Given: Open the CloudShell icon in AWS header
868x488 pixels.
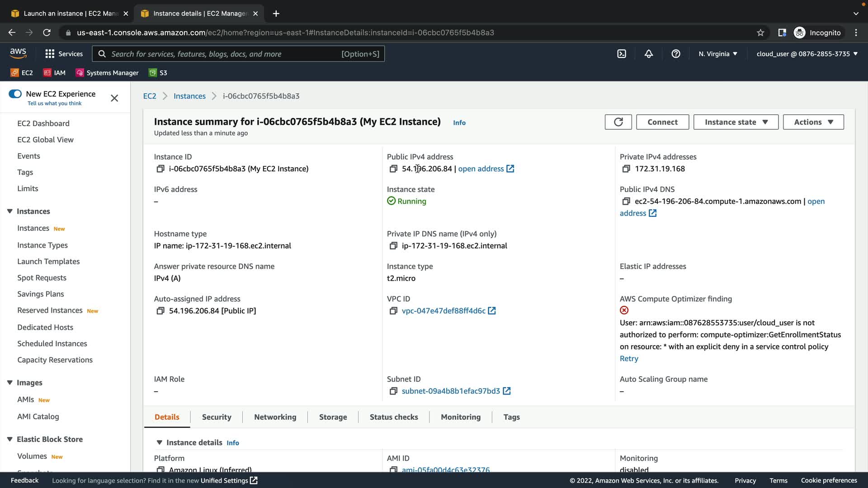Looking at the screenshot, I should [x=622, y=54].
